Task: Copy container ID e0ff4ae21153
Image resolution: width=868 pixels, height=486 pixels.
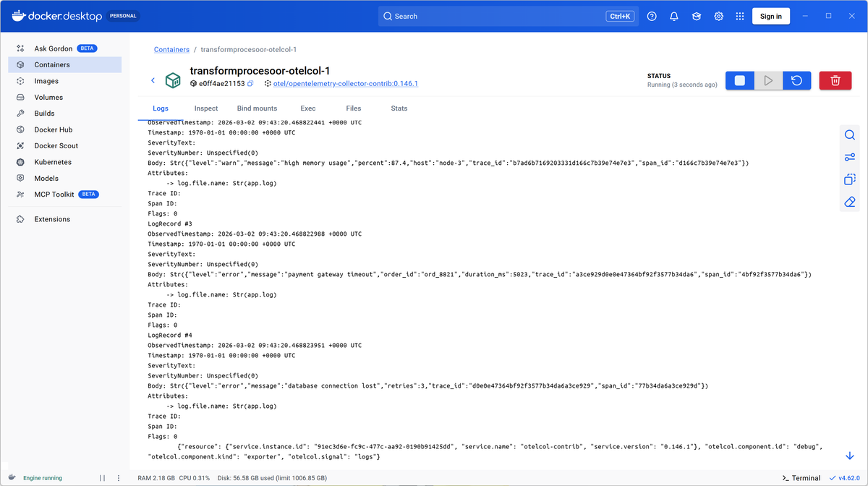Action: [250, 84]
